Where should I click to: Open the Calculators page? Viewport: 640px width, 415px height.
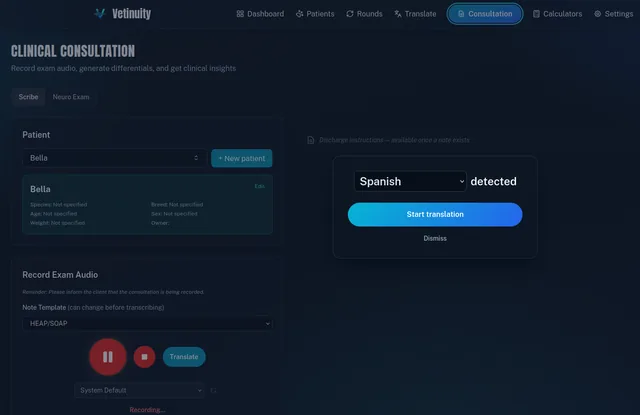558,14
